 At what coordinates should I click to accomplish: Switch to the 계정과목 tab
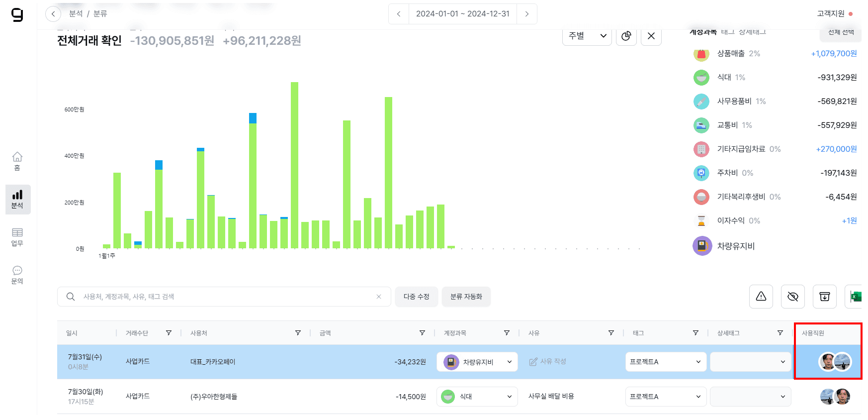point(703,32)
